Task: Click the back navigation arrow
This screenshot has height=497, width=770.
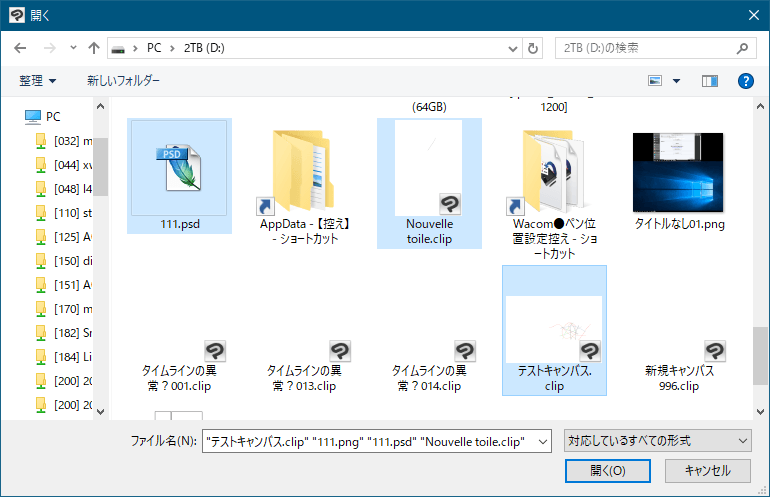Action: (20, 48)
